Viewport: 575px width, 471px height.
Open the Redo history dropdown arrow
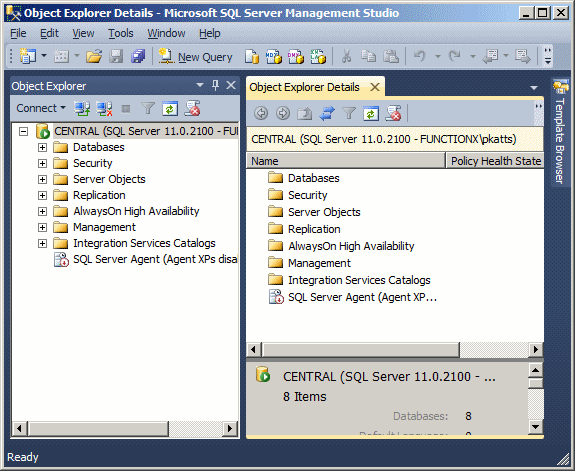point(473,56)
